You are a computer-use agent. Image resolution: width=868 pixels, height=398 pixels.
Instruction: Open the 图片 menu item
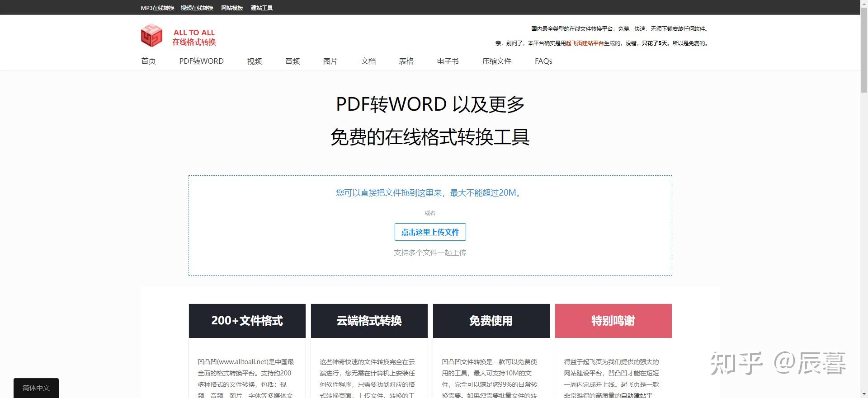[x=330, y=61]
